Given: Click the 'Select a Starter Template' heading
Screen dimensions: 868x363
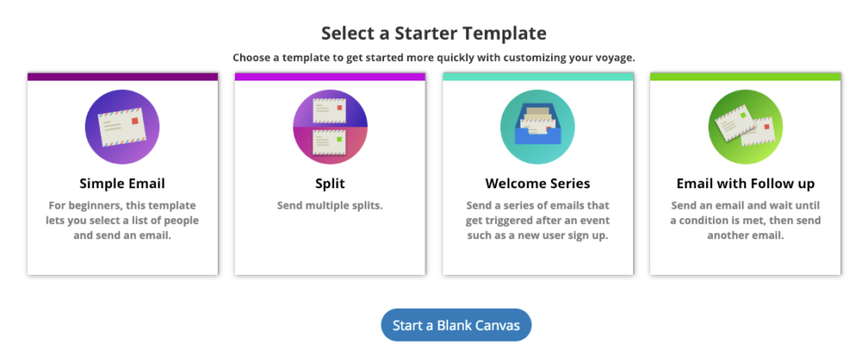Looking at the screenshot, I should coord(433,33).
